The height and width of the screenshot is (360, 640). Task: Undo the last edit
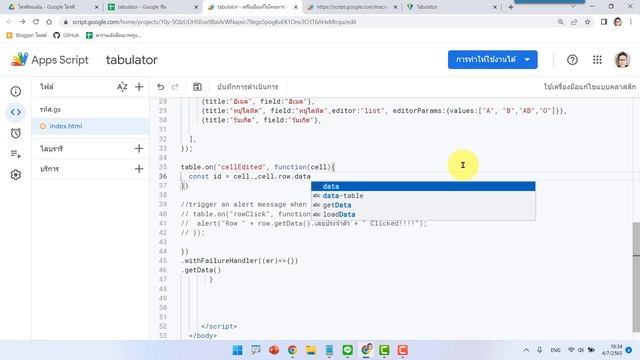[x=160, y=87]
